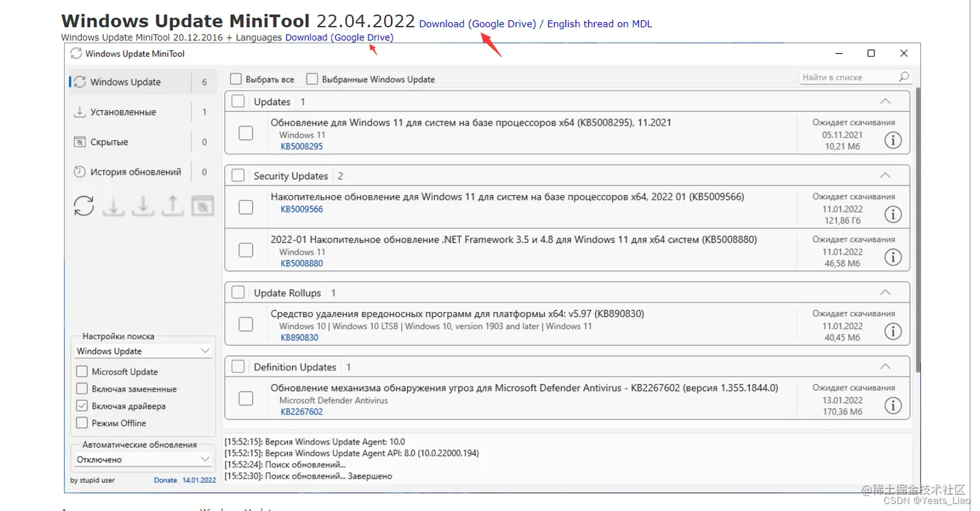Uncheck 'Включая драйвера' checkbox

tap(82, 406)
